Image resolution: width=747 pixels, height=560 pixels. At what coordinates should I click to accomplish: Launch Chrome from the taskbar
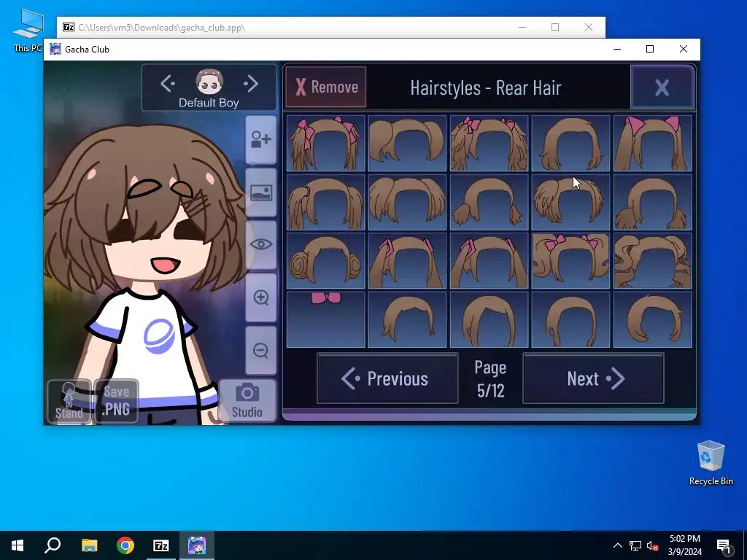[125, 545]
